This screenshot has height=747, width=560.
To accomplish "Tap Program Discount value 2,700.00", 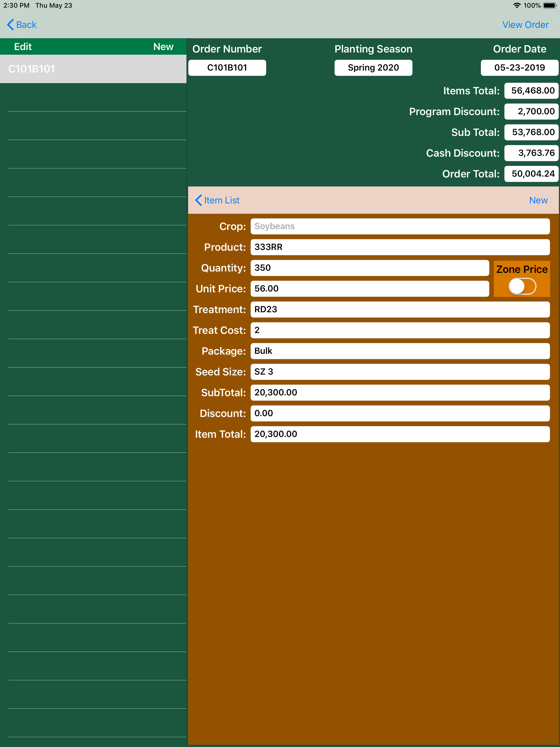I will pyautogui.click(x=531, y=112).
